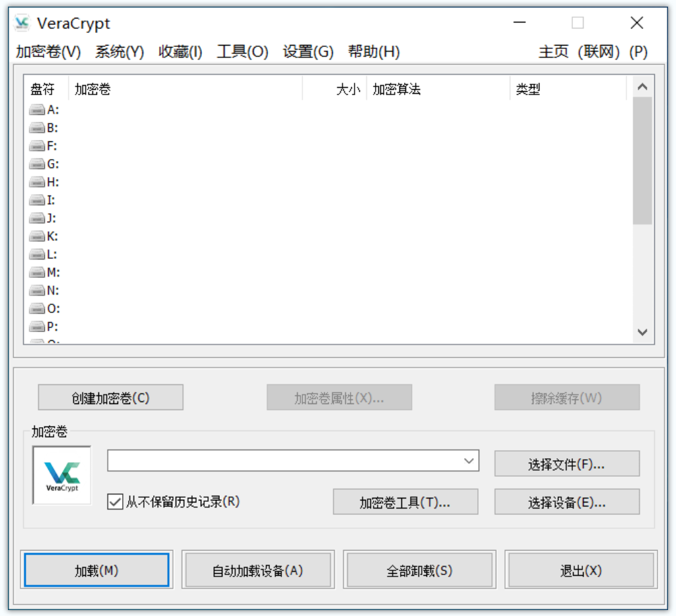Sort by 加密卷 column header
Viewport: 676px width, 616px height.
click(x=186, y=89)
